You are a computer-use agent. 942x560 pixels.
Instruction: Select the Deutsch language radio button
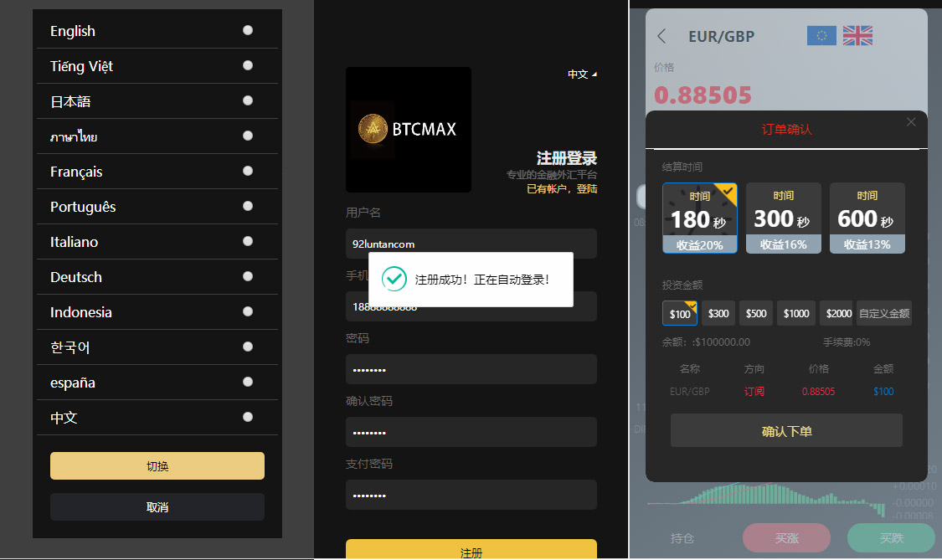(x=248, y=276)
